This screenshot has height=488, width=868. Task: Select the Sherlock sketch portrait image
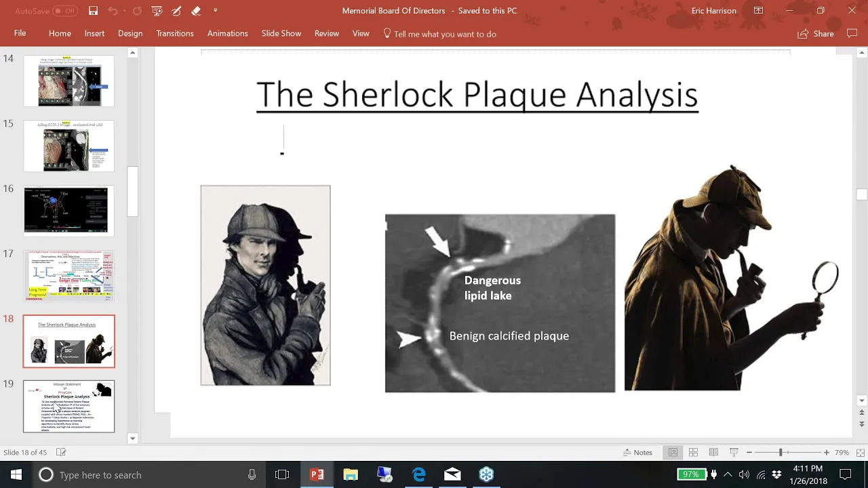(x=265, y=285)
